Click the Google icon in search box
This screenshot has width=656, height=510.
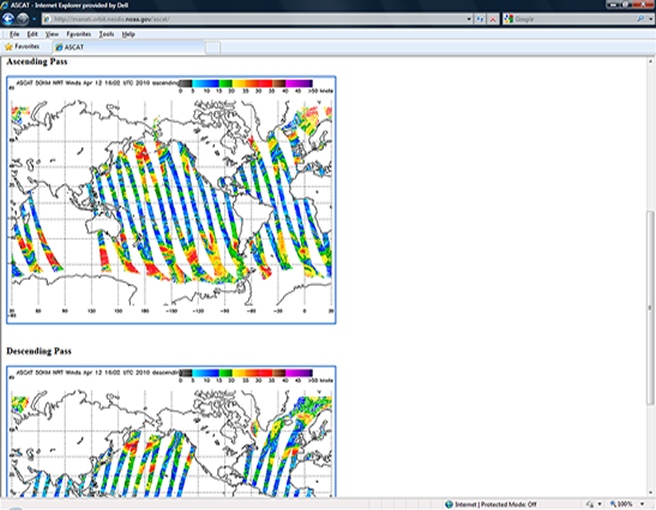coord(509,19)
